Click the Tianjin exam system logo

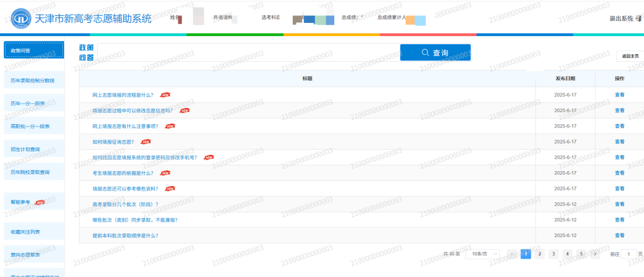[21, 18]
